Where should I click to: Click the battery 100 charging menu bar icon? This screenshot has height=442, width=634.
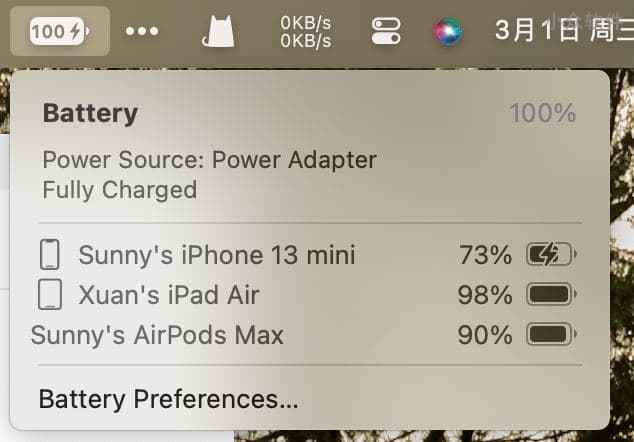pyautogui.click(x=60, y=31)
